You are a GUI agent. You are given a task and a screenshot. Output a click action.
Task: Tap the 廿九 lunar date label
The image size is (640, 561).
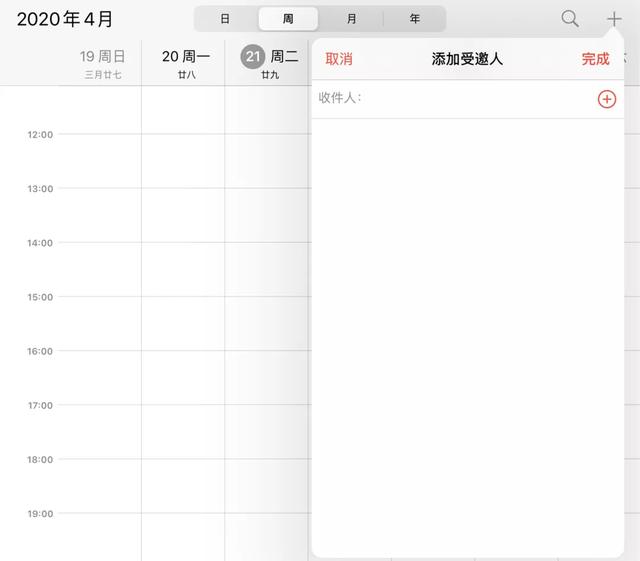click(x=270, y=75)
